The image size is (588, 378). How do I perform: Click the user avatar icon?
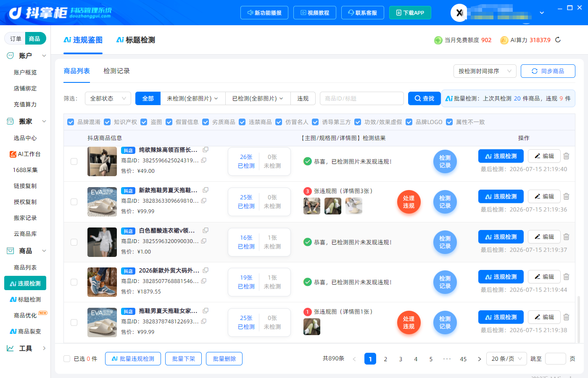point(459,13)
